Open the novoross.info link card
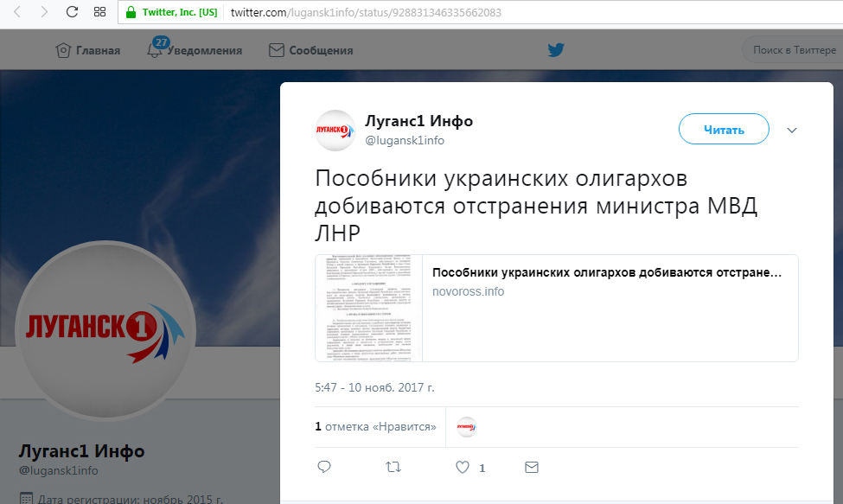Viewport: 843px width, 504px height. (556, 308)
